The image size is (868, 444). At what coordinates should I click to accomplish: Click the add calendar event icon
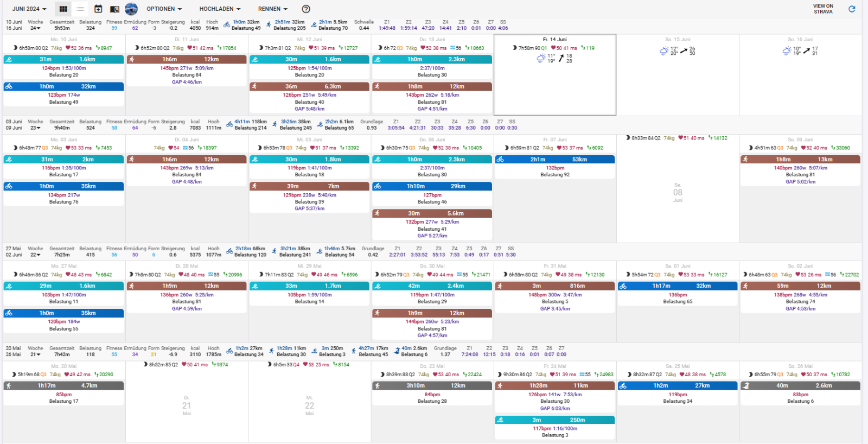(98, 9)
